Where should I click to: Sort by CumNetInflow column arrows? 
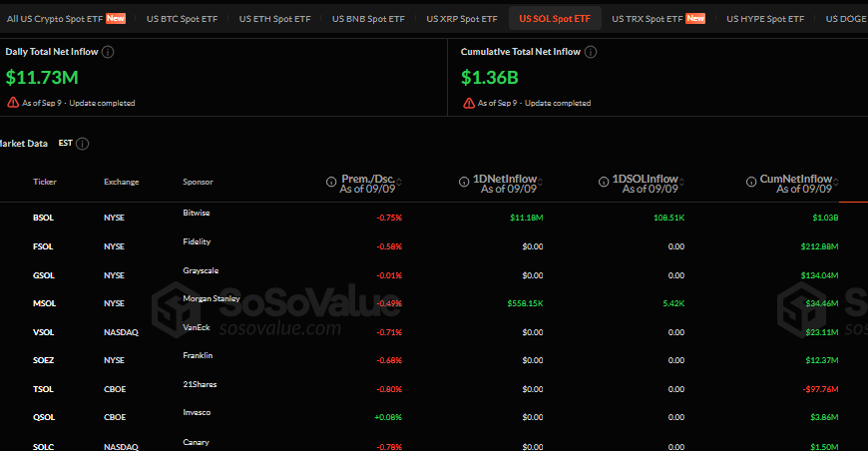[836, 182]
